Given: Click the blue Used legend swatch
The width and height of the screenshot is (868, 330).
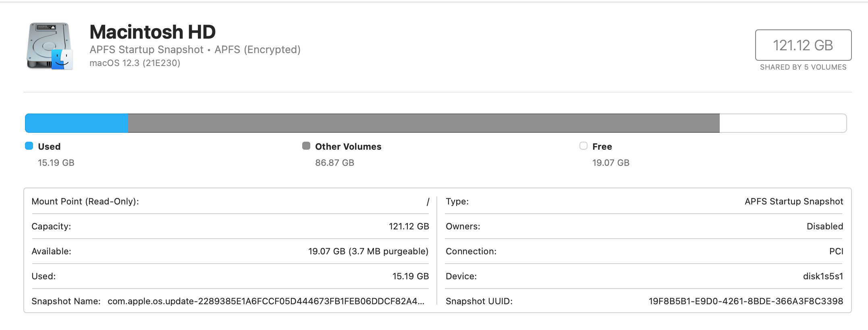Looking at the screenshot, I should click(x=29, y=146).
